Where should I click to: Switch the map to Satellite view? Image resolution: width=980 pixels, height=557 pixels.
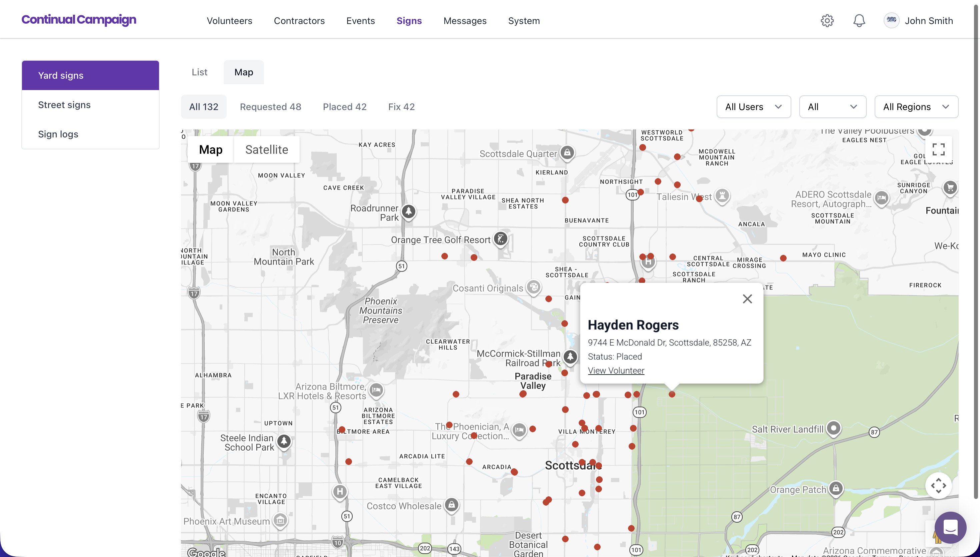point(267,149)
